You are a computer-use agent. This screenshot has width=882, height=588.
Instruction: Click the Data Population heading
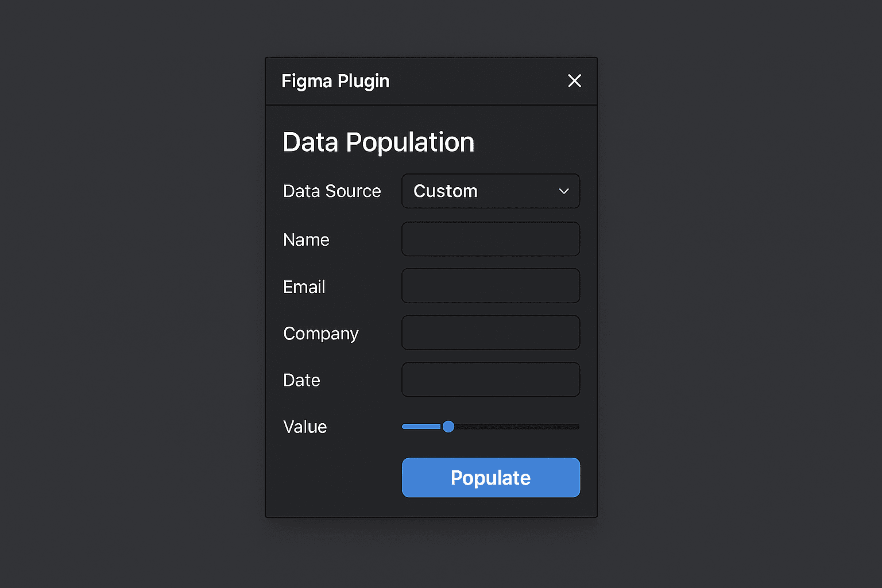click(x=378, y=142)
